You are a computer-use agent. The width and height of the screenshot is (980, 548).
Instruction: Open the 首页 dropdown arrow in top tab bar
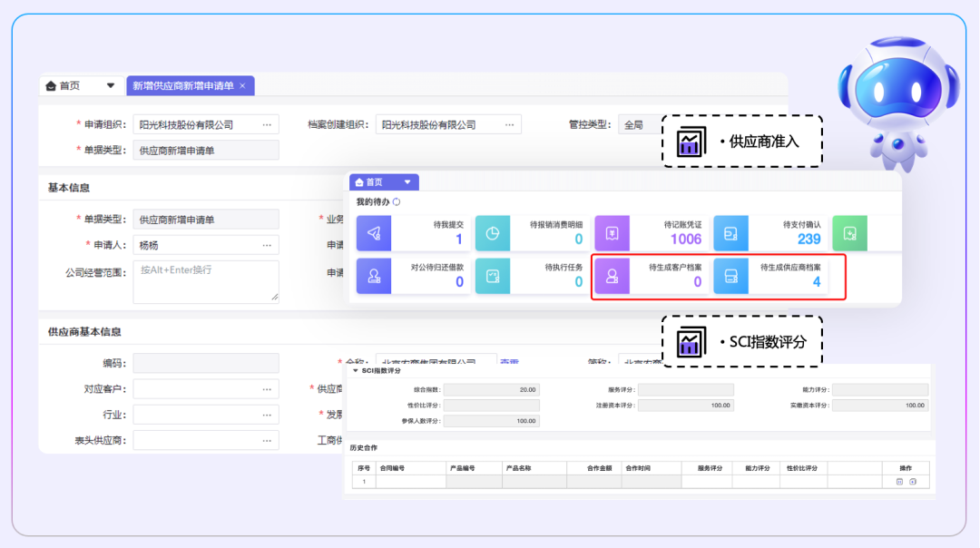111,86
